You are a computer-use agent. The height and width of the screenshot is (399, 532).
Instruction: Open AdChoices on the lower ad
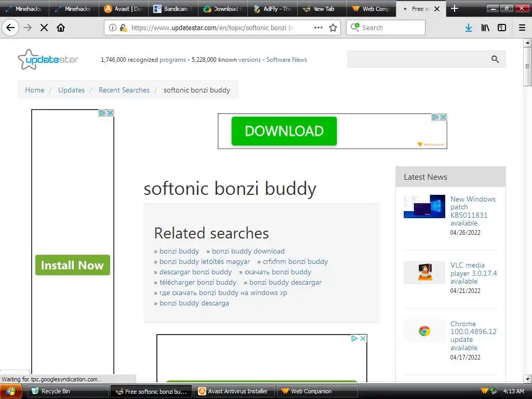[x=354, y=338]
